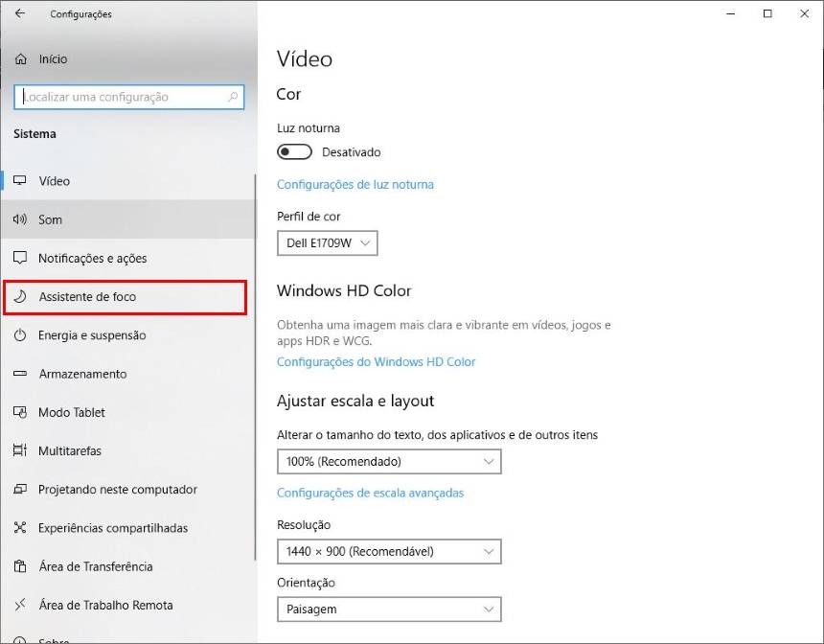This screenshot has height=644, width=824.
Task: Open Configurações de escala avançadas link
Action: (x=371, y=493)
